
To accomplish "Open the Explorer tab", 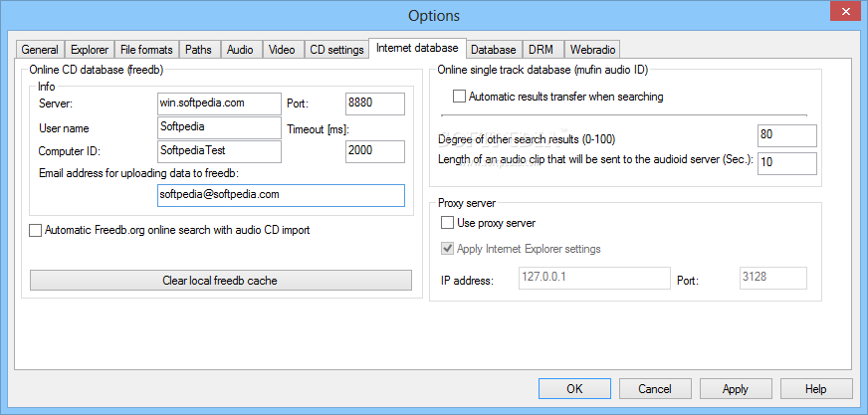I will (x=90, y=50).
